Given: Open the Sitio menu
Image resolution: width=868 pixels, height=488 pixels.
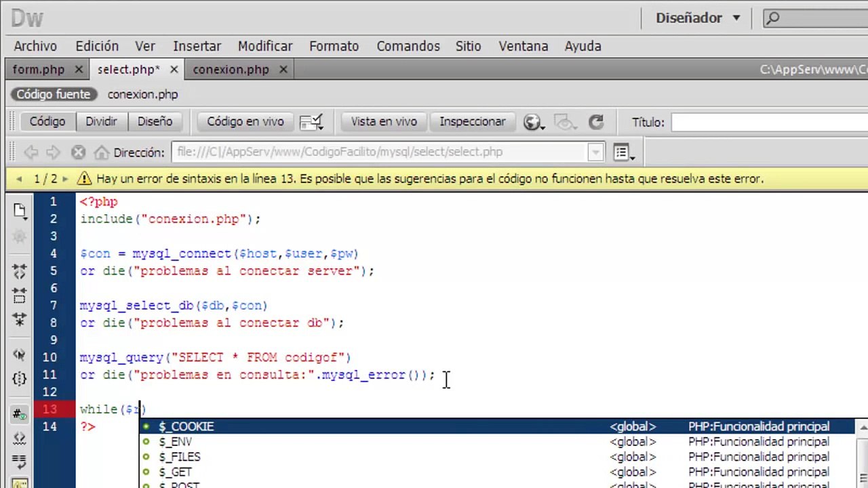Looking at the screenshot, I should click(x=468, y=46).
